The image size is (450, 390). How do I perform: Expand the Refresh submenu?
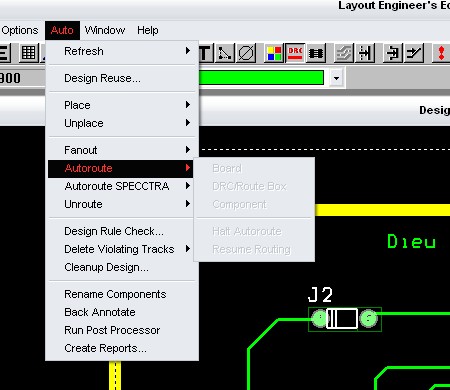pos(123,51)
